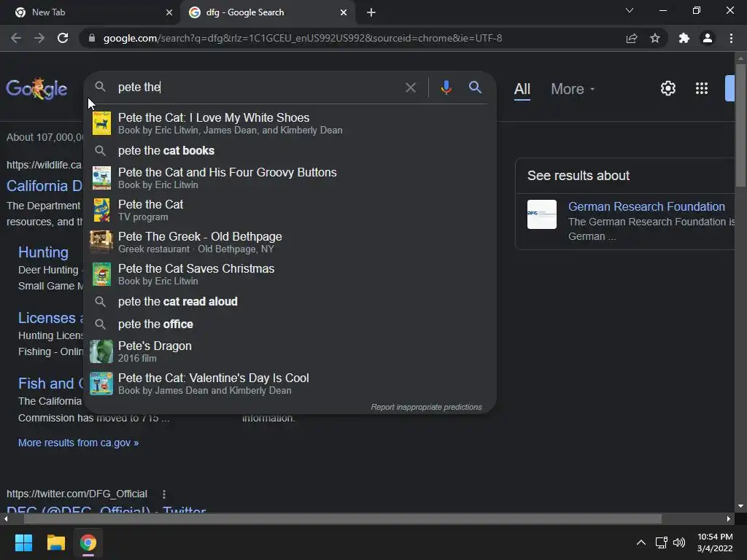The image size is (747, 560).
Task: Click the Pete's Dragon film thumbnail
Action: 101,351
